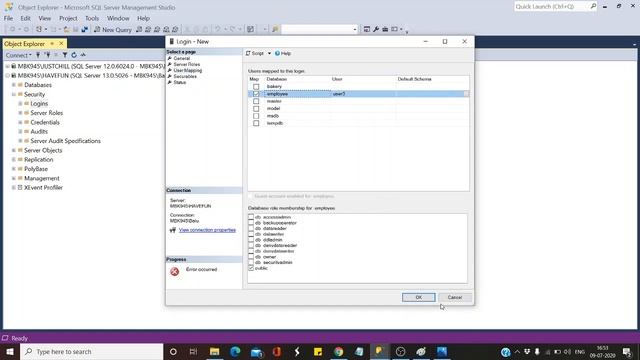Expand the Management tree node
This screenshot has height=360, width=640.
tap(13, 178)
